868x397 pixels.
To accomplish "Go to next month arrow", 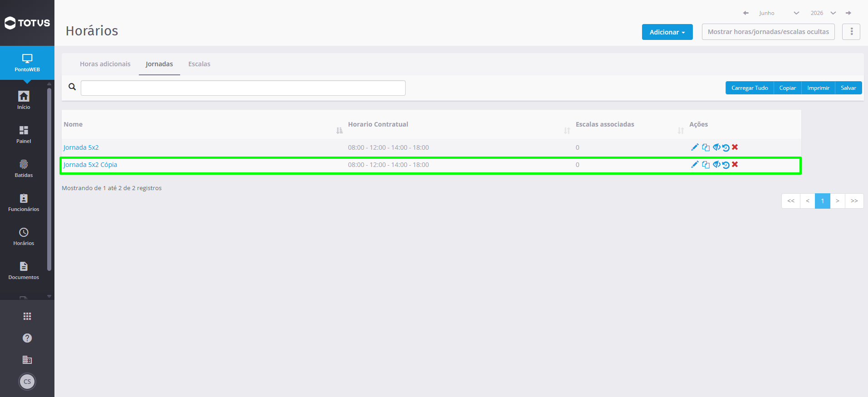I will 848,13.
